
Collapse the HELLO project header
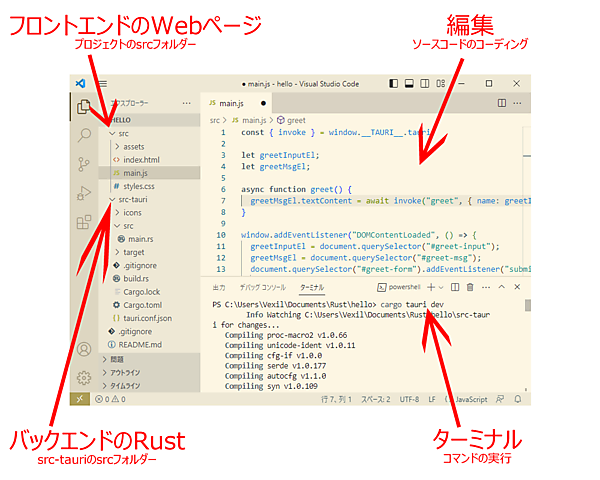tap(149, 120)
